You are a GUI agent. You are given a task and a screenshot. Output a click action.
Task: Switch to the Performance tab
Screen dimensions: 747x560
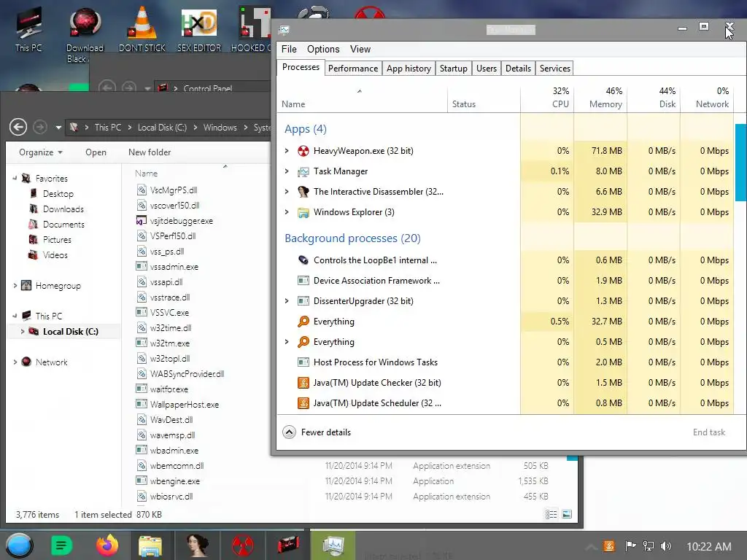353,69
